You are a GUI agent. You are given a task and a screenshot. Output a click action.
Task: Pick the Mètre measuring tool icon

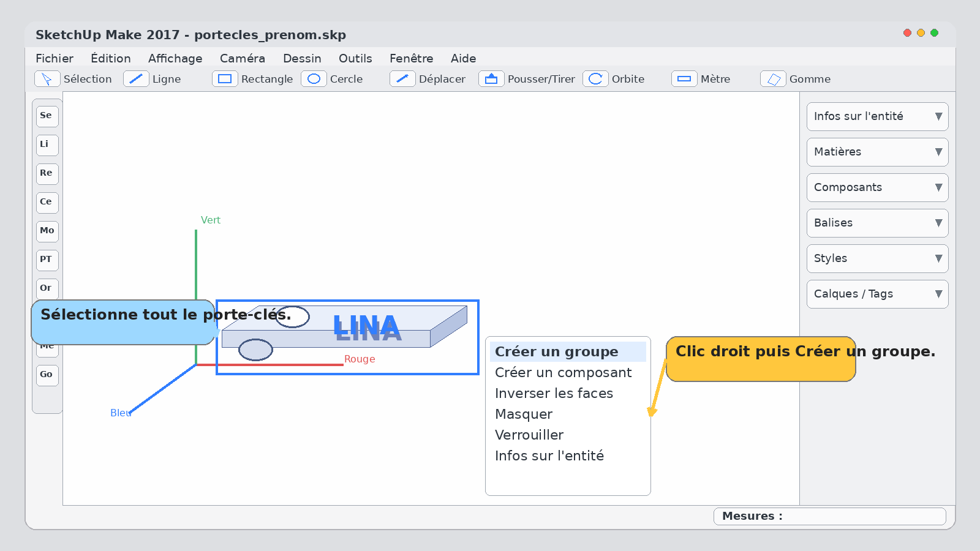(684, 79)
